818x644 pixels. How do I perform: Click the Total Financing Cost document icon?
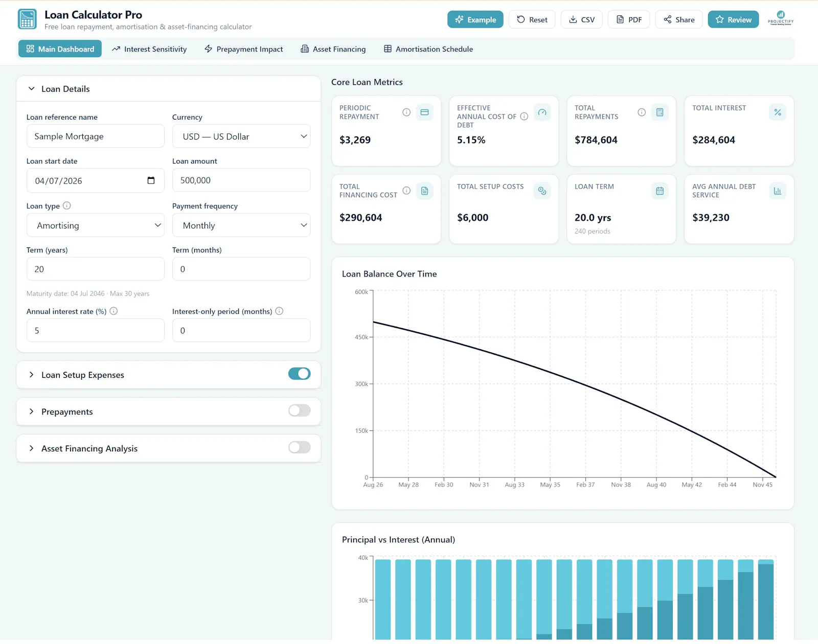tap(424, 191)
